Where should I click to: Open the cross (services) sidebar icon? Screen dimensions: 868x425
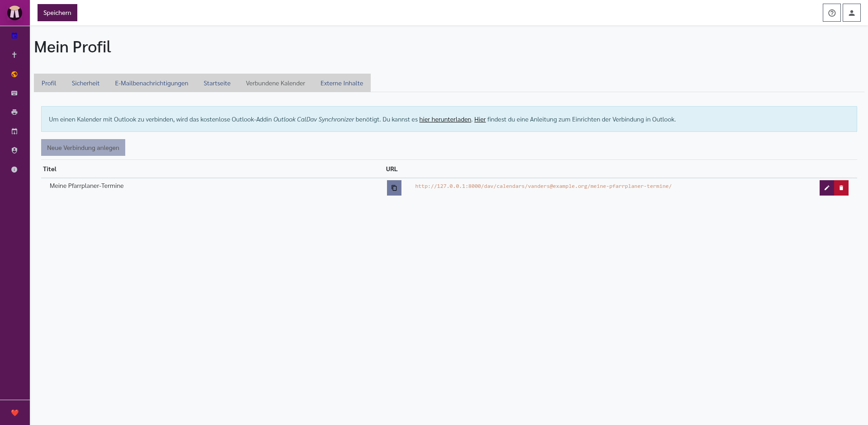point(14,55)
